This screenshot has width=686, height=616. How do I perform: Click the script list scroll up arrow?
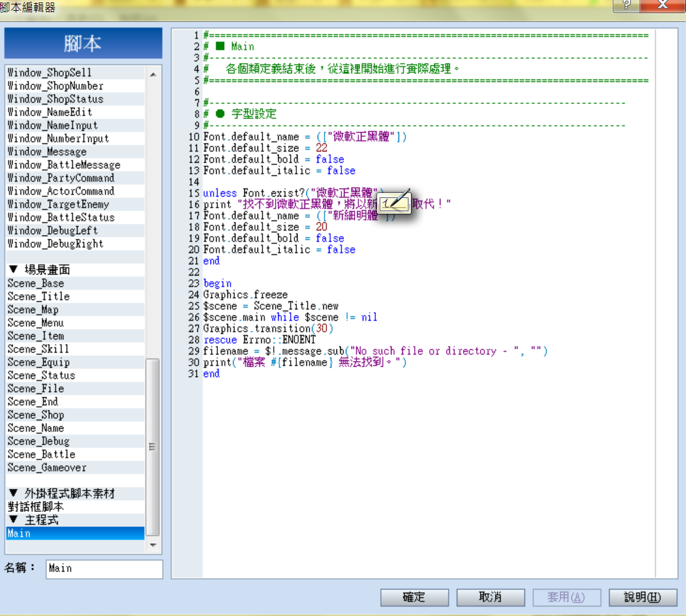153,75
